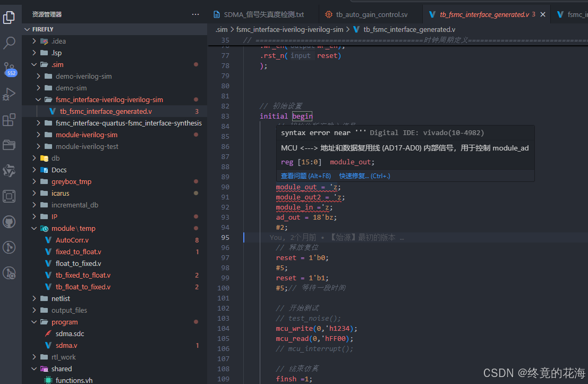Viewport: 588px width, 384px height.
Task: Click Verilog icon in breadcrumb file segment
Action: (x=356, y=29)
